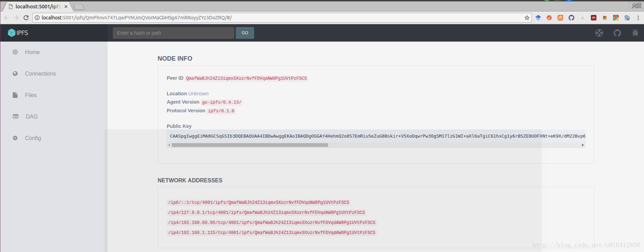Image resolution: width=644 pixels, height=252 pixels.
Task: Select the localhost:5001/ipfs browser tab
Action: click(x=37, y=7)
